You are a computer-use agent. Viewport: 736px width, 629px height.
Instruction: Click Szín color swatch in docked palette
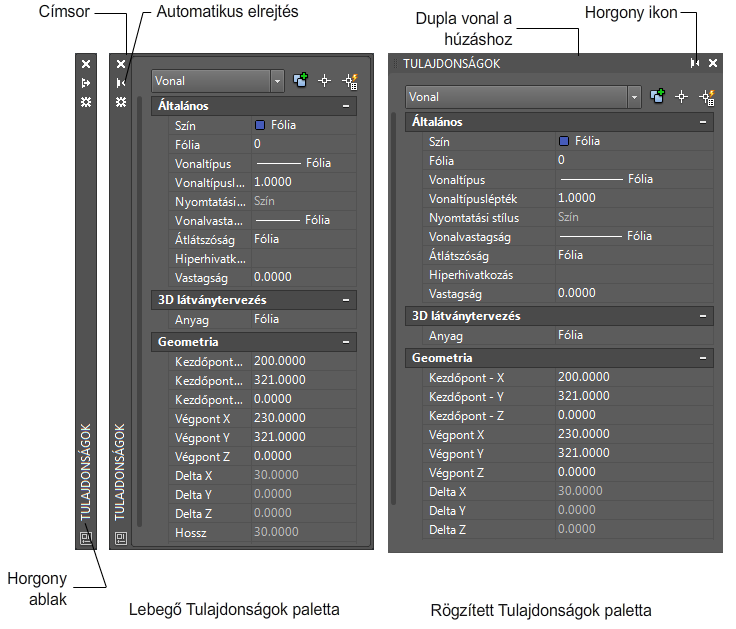click(564, 141)
